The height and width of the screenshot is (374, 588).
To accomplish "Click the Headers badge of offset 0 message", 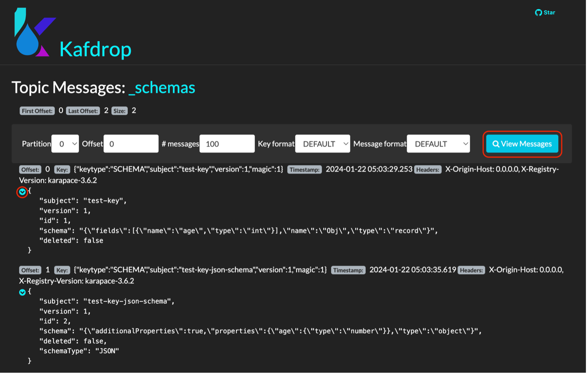I will [x=428, y=170].
